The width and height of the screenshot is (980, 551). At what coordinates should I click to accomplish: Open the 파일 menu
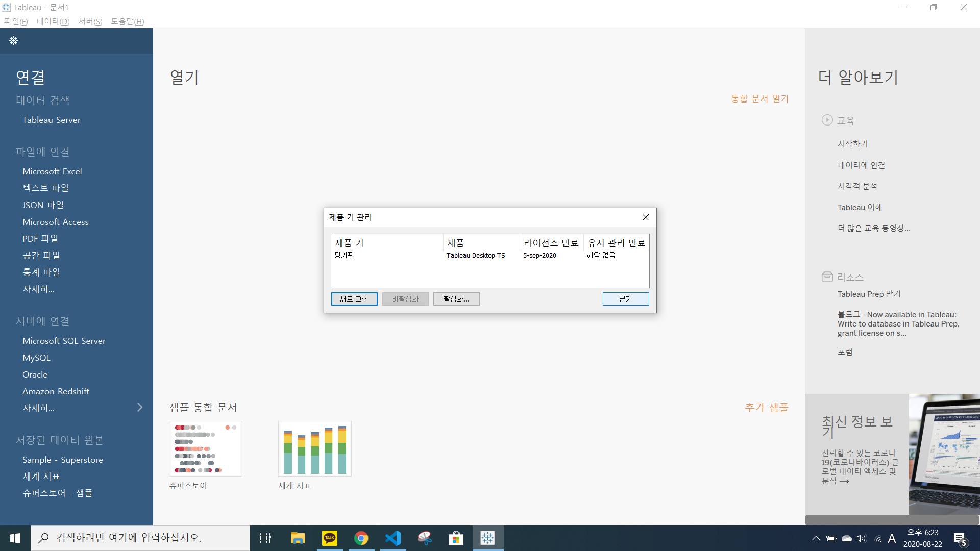point(16,21)
